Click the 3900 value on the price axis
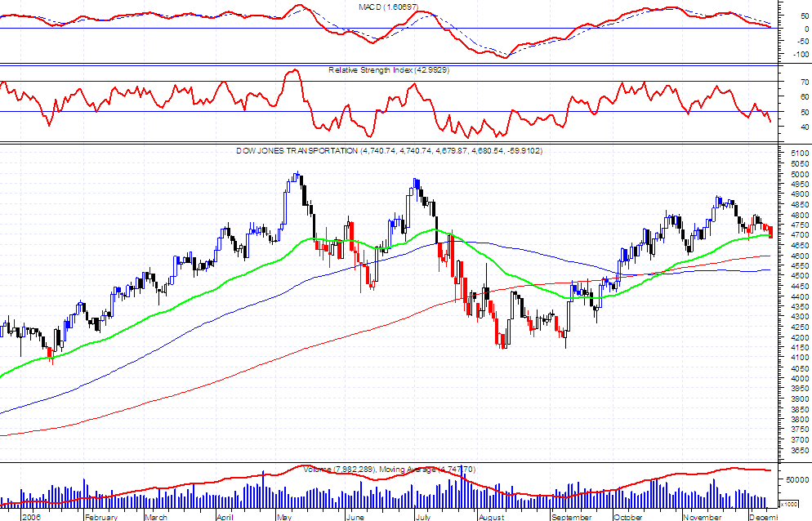Viewport: 812px width, 521px height. 800,399
